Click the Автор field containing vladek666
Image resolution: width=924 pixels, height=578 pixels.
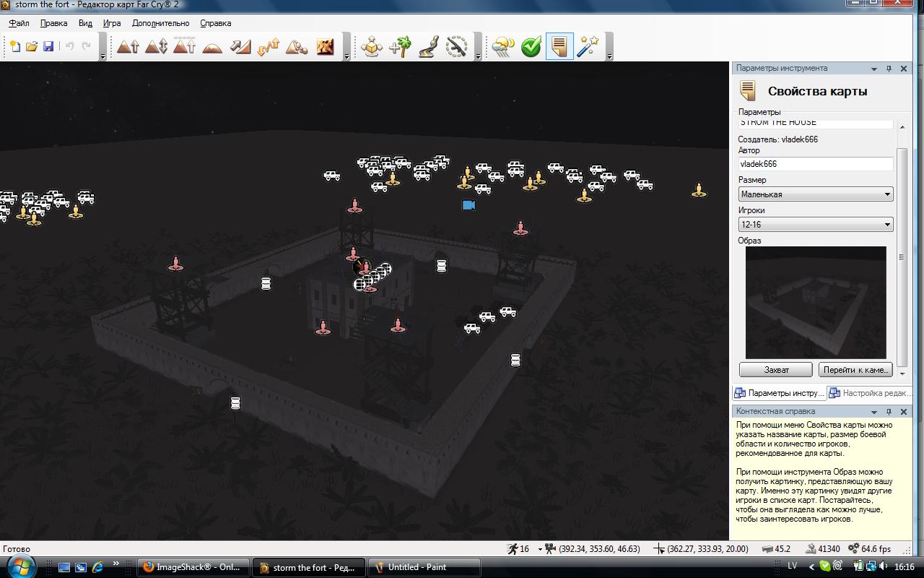pyautogui.click(x=816, y=164)
